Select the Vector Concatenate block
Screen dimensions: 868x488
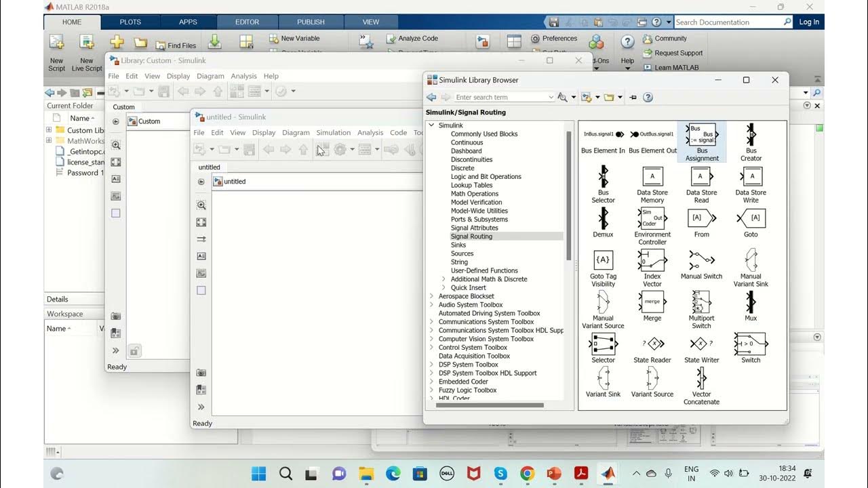(x=701, y=386)
